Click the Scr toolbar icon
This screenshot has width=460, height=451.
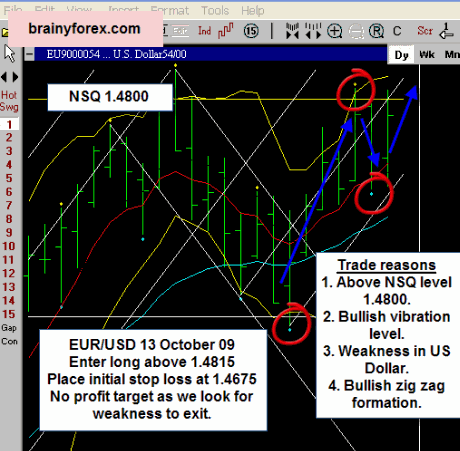click(425, 31)
